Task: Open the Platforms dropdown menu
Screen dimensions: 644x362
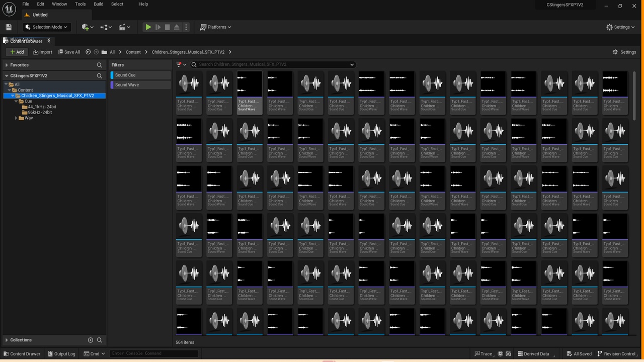Action: pos(215,27)
